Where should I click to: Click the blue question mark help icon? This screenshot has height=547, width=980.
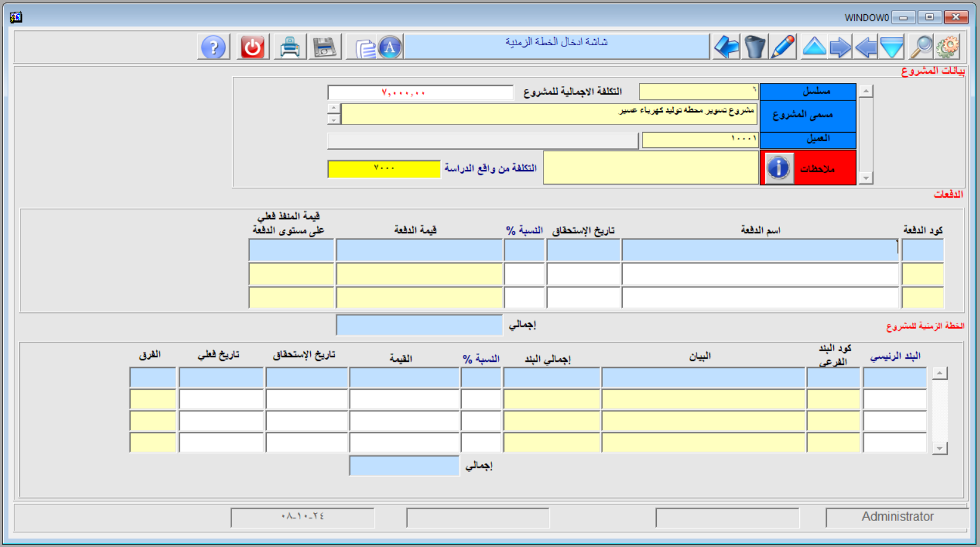(x=214, y=47)
